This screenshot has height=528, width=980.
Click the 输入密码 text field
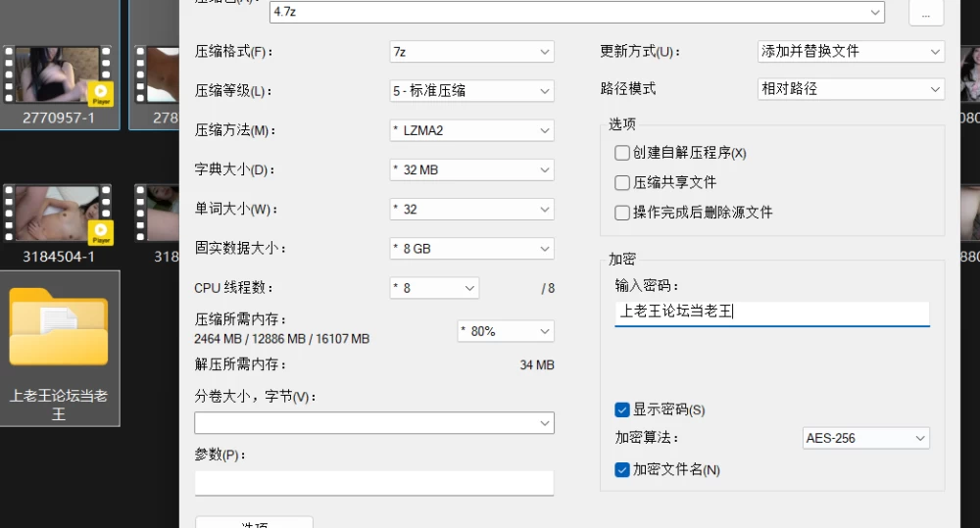(x=772, y=312)
